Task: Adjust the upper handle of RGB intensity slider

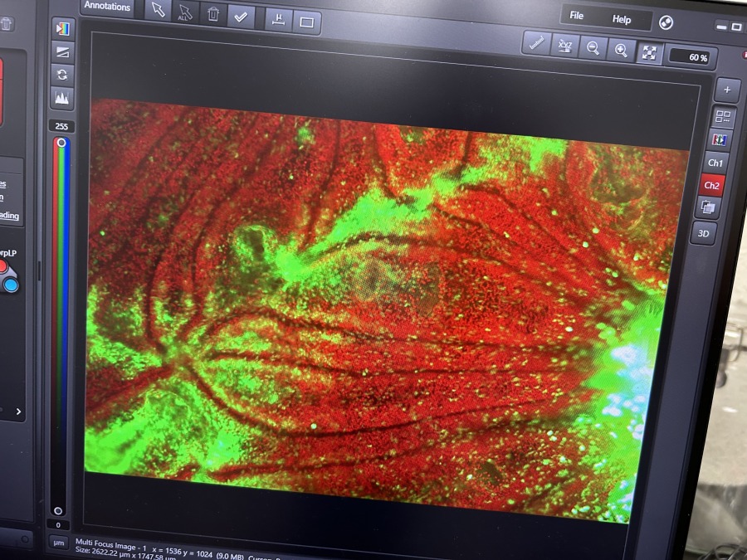Action: pyautogui.click(x=61, y=143)
